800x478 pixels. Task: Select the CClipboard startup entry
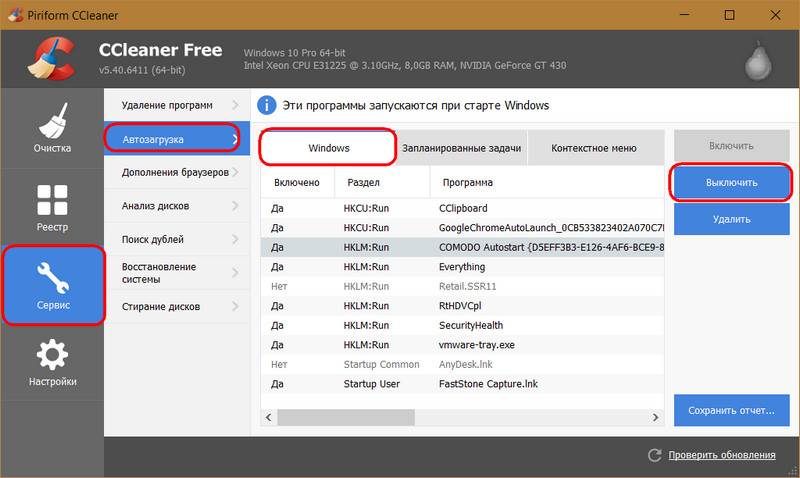[462, 208]
